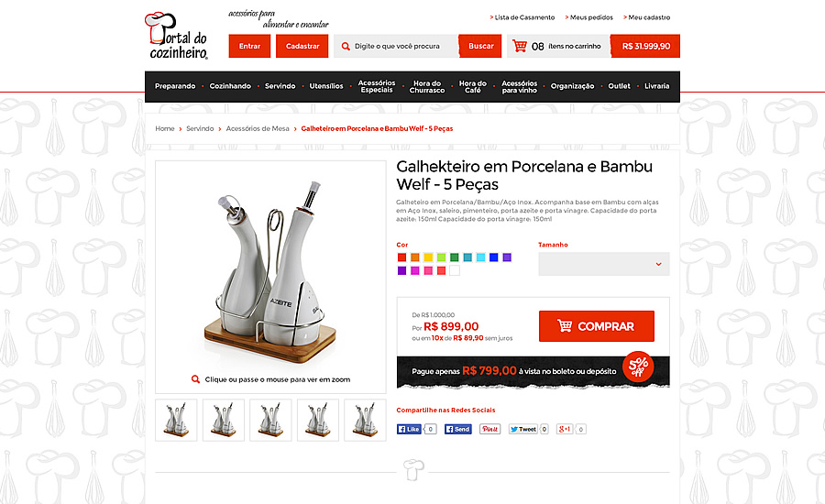
Task: Click the COMPRAR button
Action: pos(596,326)
